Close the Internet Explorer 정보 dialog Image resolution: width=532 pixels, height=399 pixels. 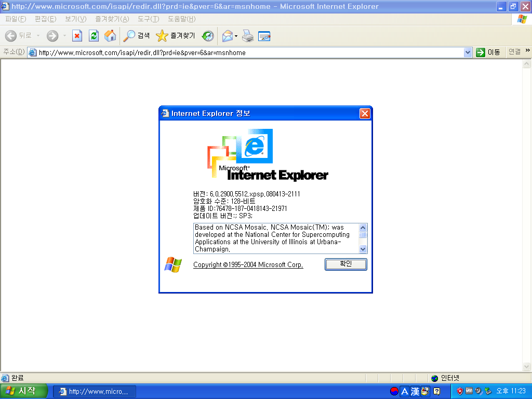[365, 113]
